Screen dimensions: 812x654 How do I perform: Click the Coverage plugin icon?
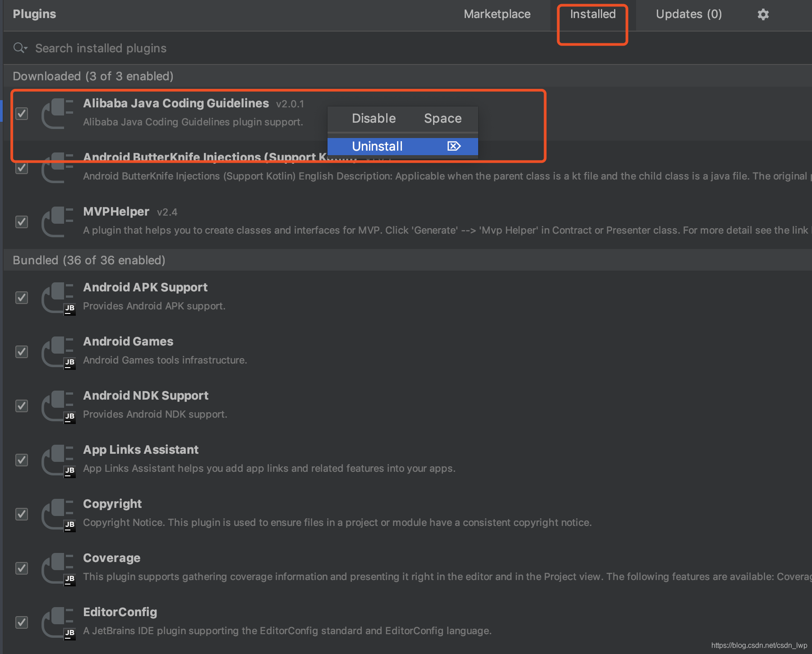(x=58, y=568)
